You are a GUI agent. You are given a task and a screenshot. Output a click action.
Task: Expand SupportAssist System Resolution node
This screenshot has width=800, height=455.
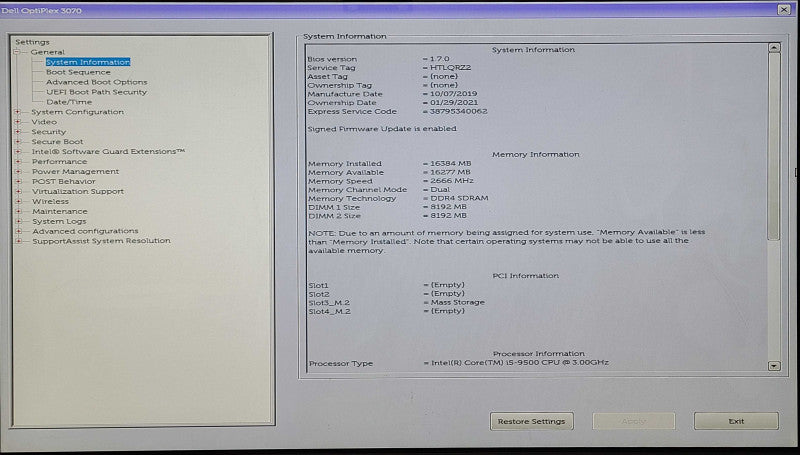[18, 241]
